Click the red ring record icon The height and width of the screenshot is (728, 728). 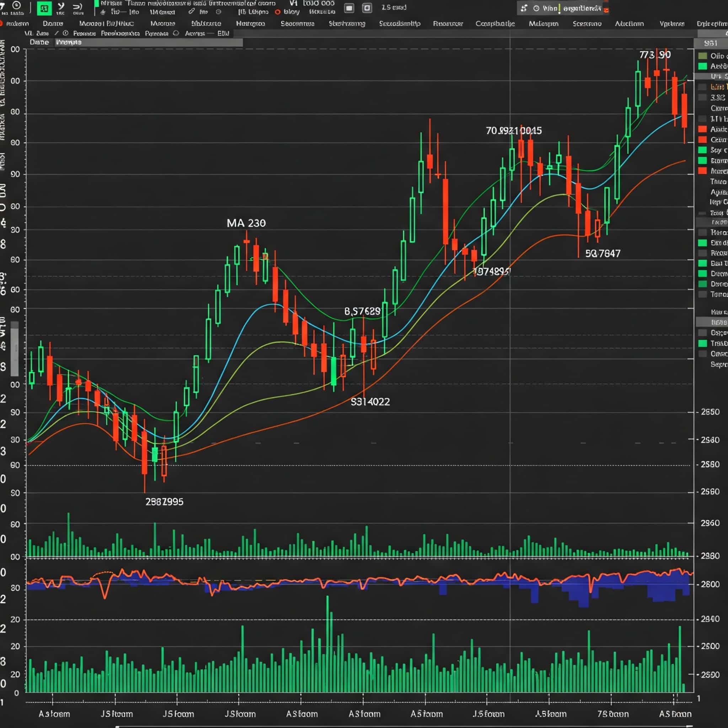click(x=278, y=12)
